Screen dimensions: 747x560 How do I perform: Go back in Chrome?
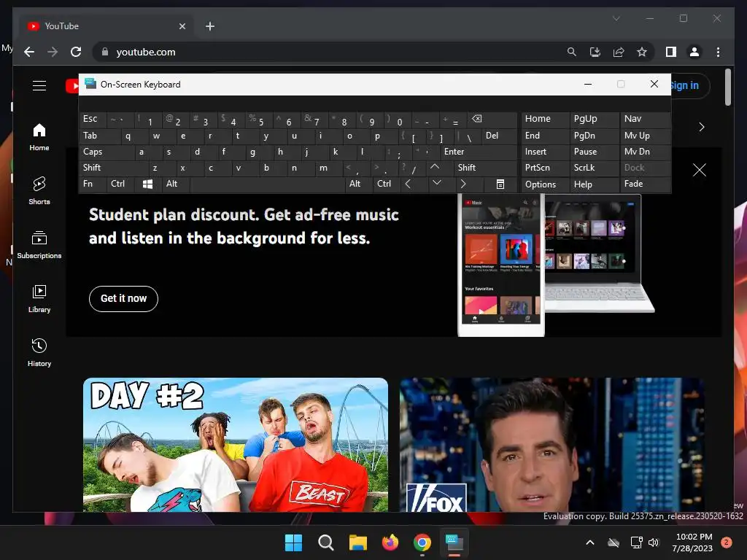click(29, 52)
